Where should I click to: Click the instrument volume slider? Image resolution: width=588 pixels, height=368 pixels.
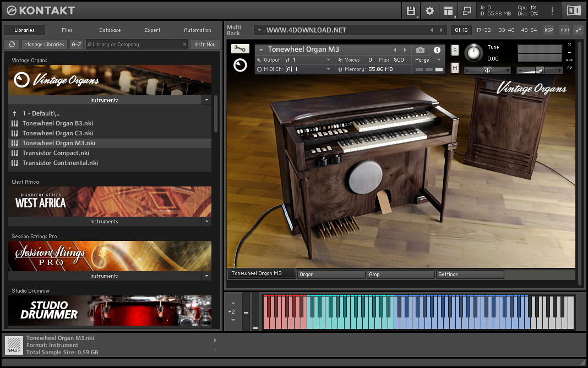click(x=540, y=70)
